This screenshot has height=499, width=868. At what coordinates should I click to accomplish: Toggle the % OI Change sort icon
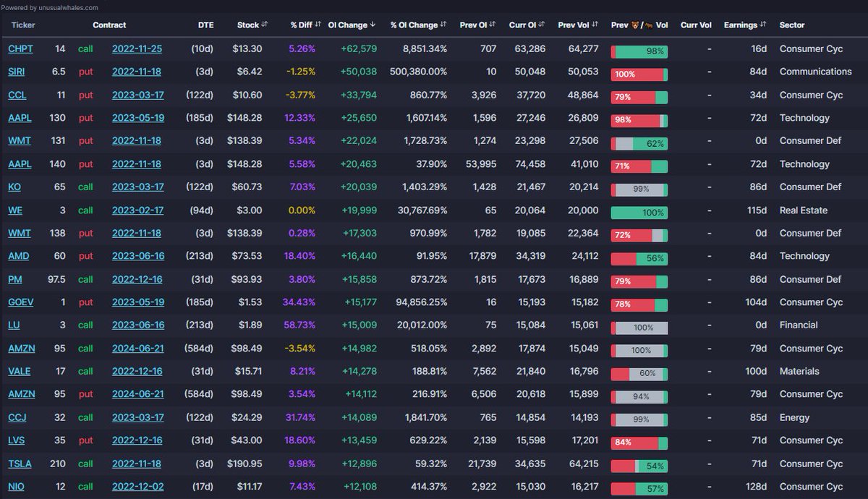point(444,25)
